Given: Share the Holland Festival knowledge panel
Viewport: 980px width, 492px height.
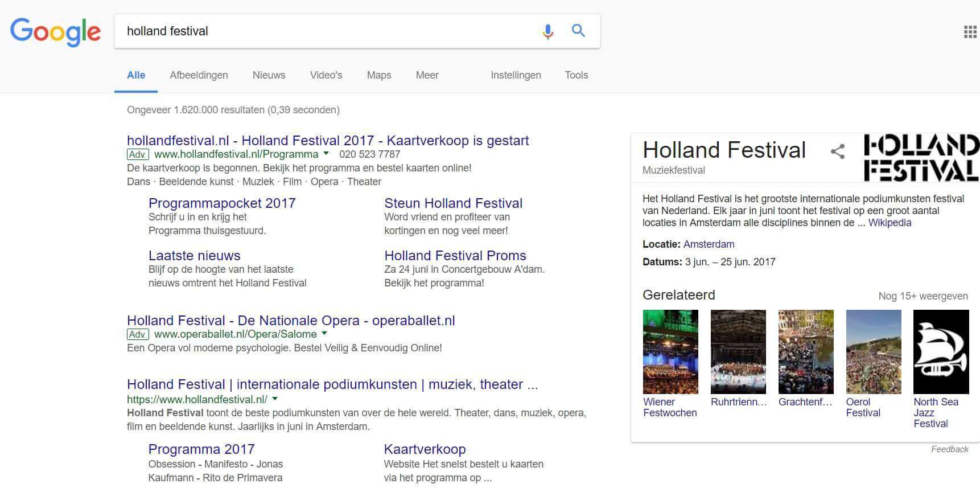Looking at the screenshot, I should point(837,151).
